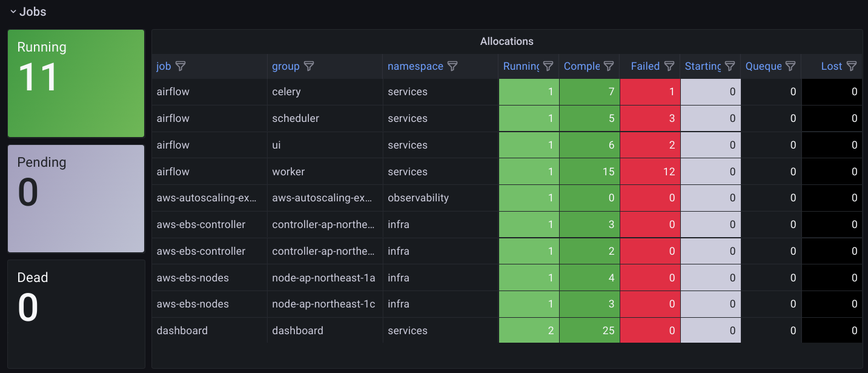Screen dimensions: 868x373
Task: Collapse the Jobs dashboard row
Action: pos(13,11)
